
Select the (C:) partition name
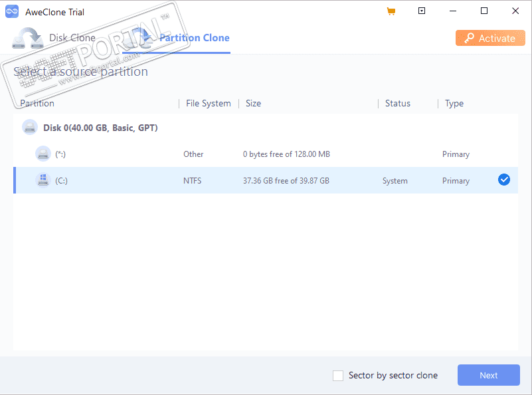click(61, 181)
